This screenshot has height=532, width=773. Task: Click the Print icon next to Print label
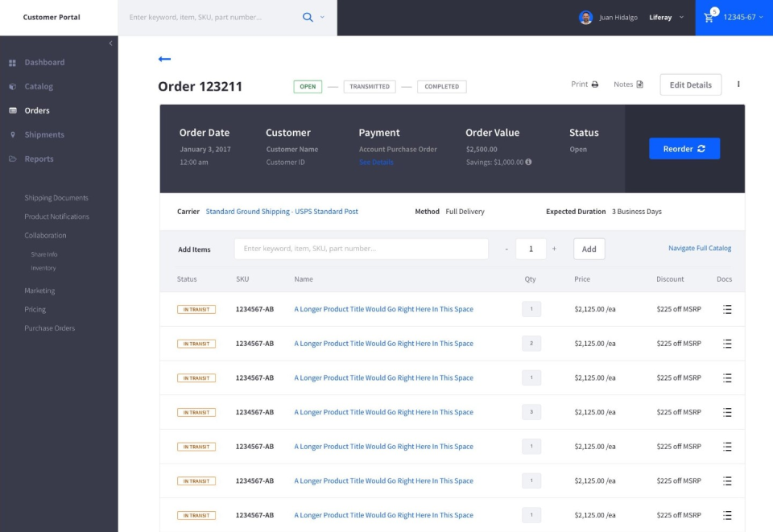(594, 83)
